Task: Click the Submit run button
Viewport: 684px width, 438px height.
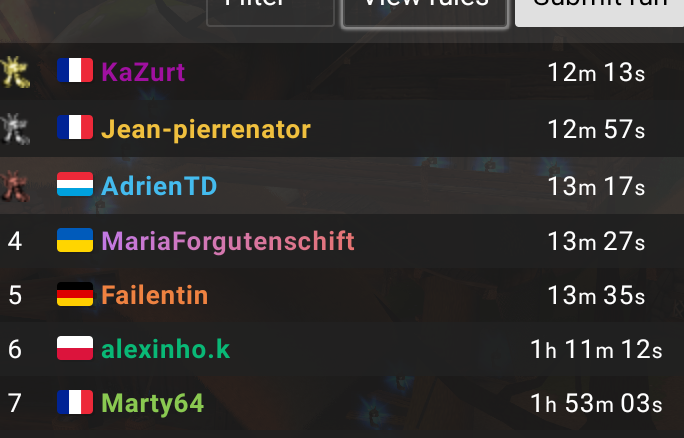Action: (x=599, y=11)
